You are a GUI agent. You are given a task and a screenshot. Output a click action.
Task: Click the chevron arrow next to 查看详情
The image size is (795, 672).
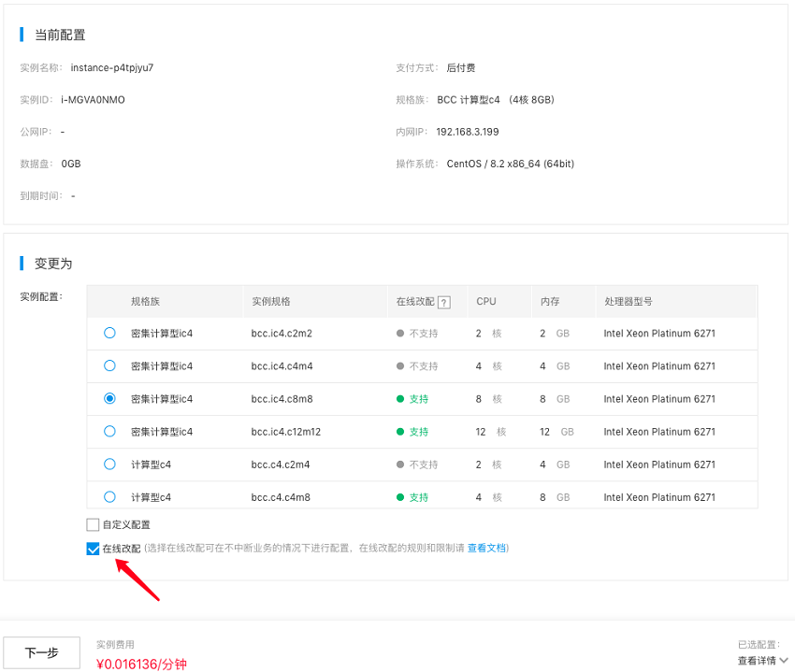tap(784, 661)
